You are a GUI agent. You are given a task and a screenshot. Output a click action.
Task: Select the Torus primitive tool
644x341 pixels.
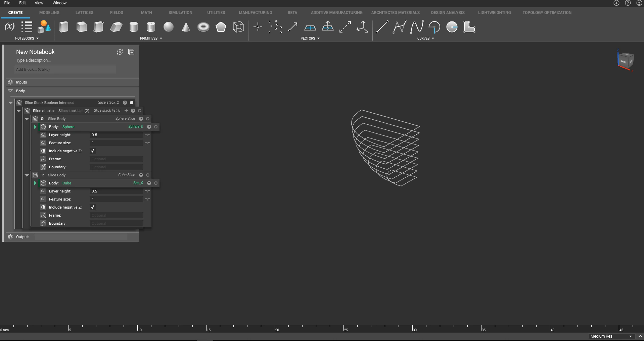[x=203, y=27]
